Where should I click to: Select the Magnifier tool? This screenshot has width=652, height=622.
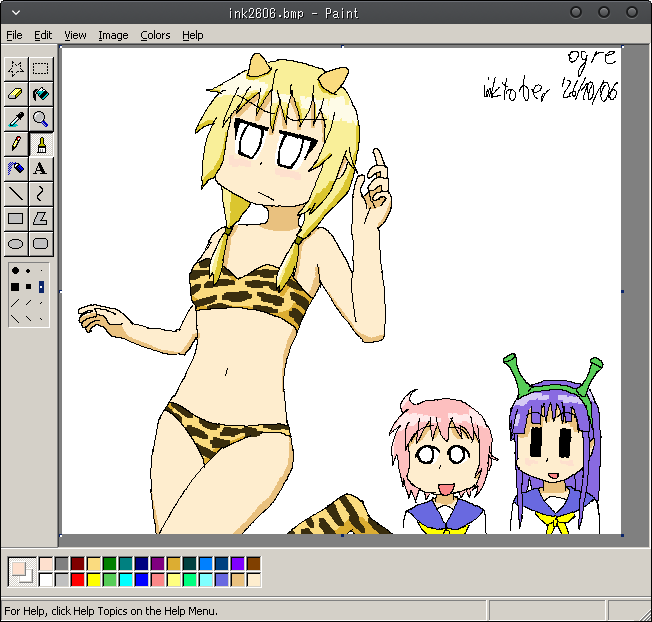(x=41, y=119)
